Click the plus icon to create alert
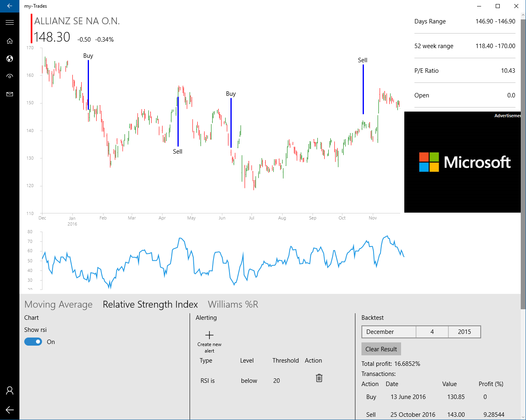This screenshot has height=420, width=526. coord(209,335)
